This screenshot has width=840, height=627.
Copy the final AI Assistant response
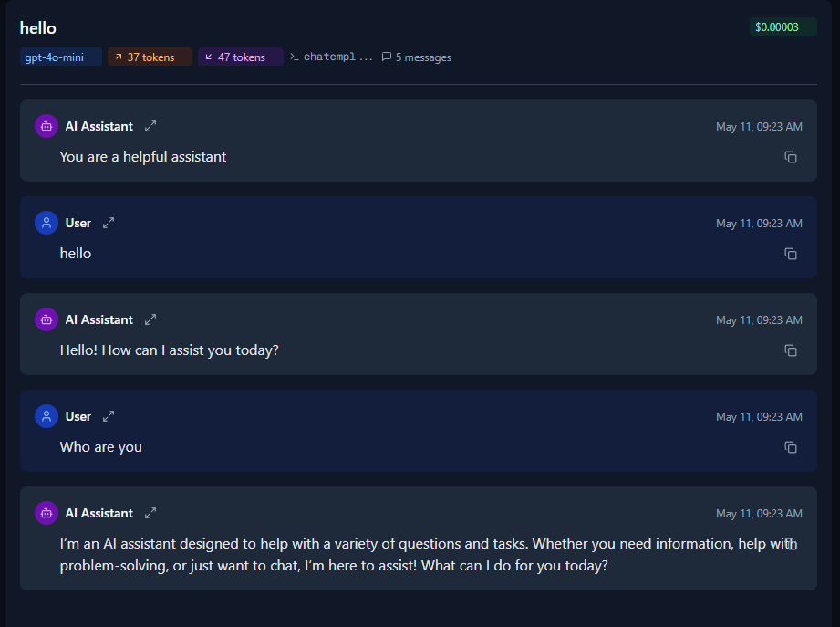(792, 545)
